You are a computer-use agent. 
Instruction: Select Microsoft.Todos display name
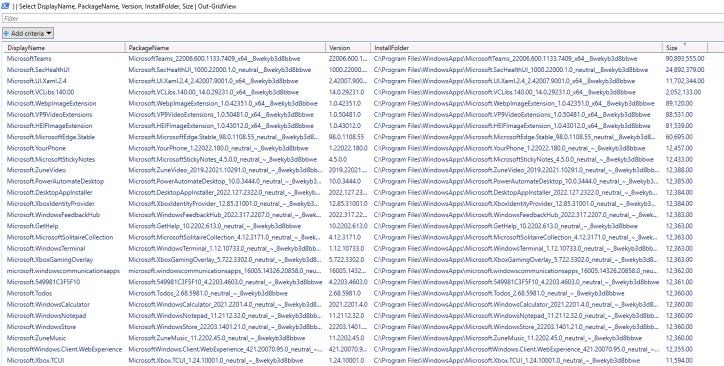click(x=30, y=293)
